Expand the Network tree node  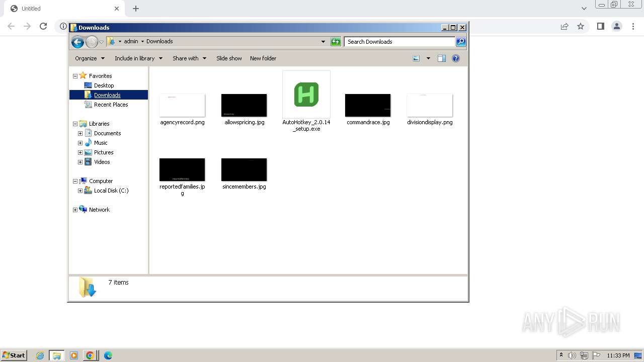click(x=75, y=210)
